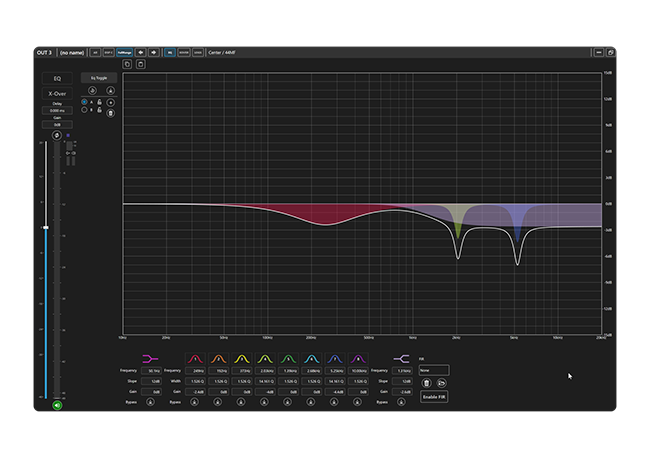The image size is (650, 459).
Task: Select snapshot B radio button
Action: pyautogui.click(x=84, y=110)
